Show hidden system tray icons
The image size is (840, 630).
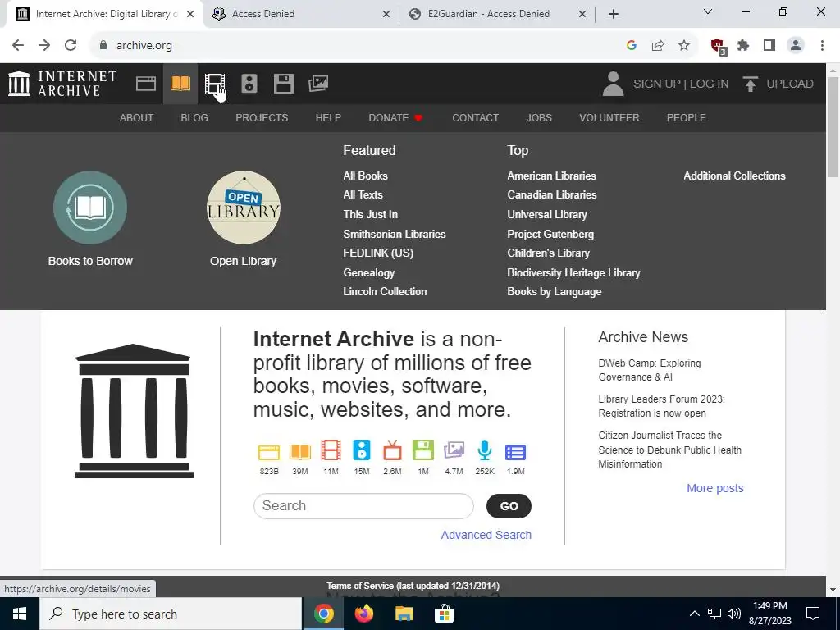point(694,614)
